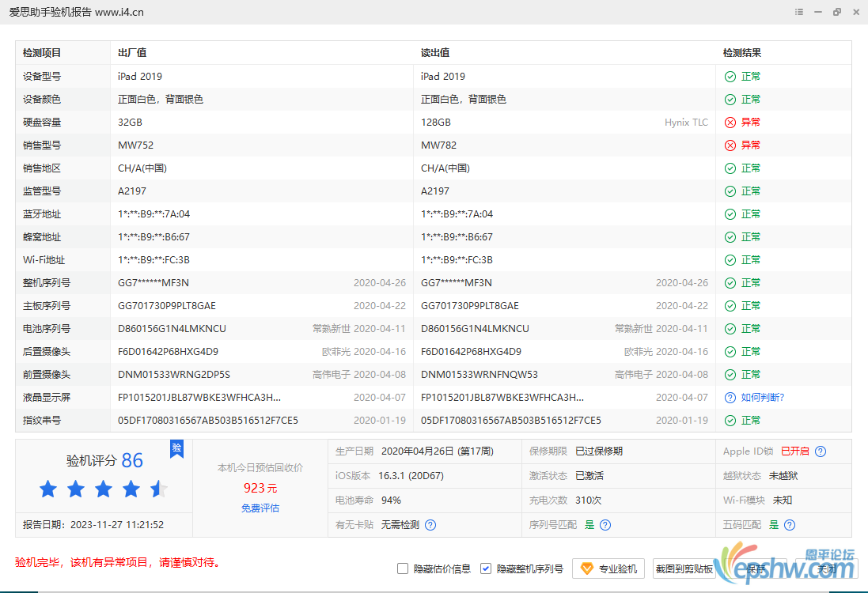Image resolution: width=868 pixels, height=593 pixels.
Task: Click the 出厂值 column header
Action: [x=132, y=53]
